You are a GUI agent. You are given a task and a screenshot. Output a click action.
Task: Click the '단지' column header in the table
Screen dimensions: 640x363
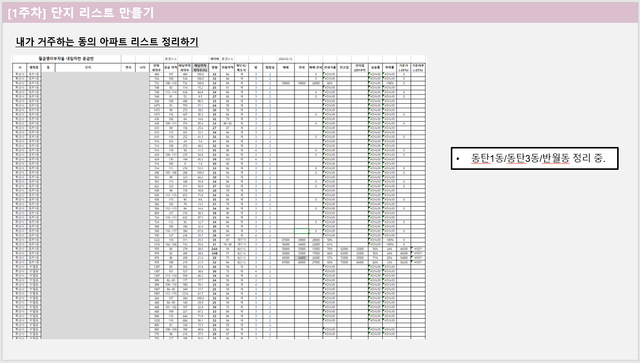[x=88, y=68]
